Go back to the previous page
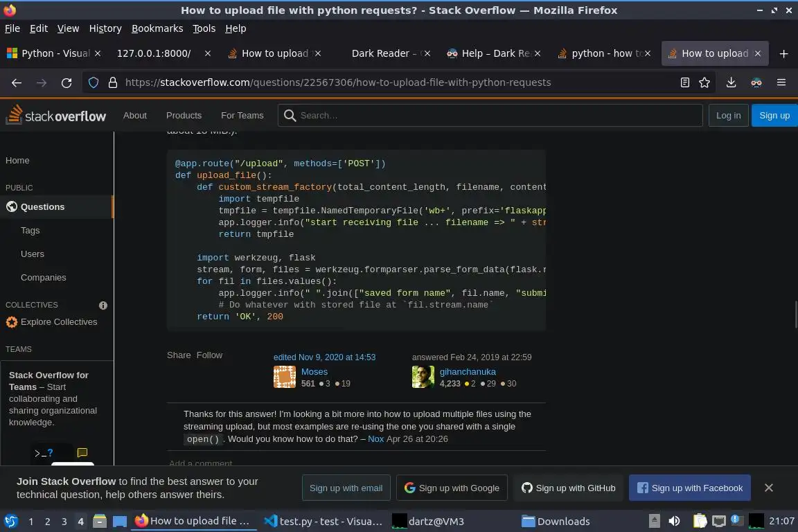 click(x=17, y=82)
